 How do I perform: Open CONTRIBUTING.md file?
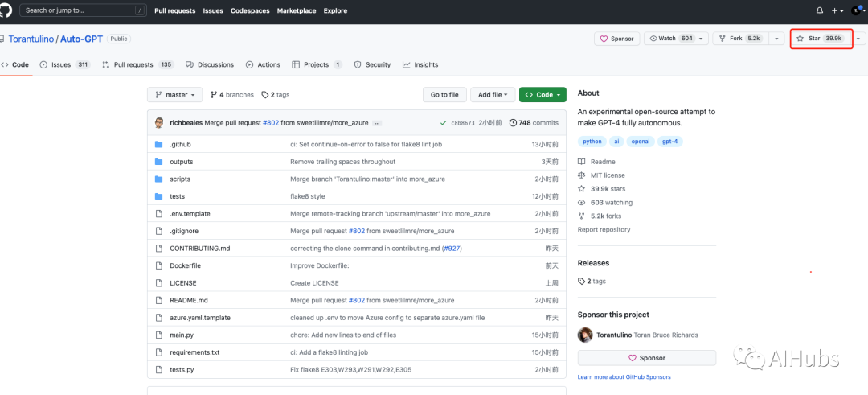[200, 249]
